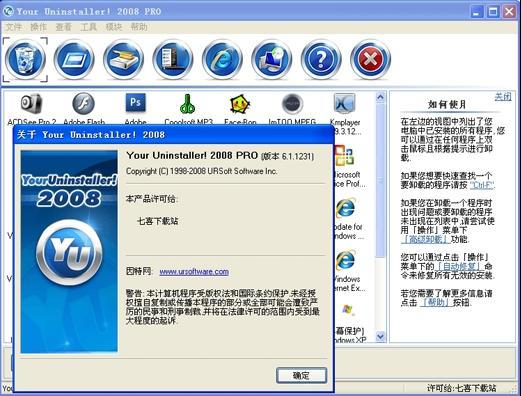This screenshot has width=521, height=396.
Task: Open the 帮助 menu
Action: pyautogui.click(x=139, y=27)
